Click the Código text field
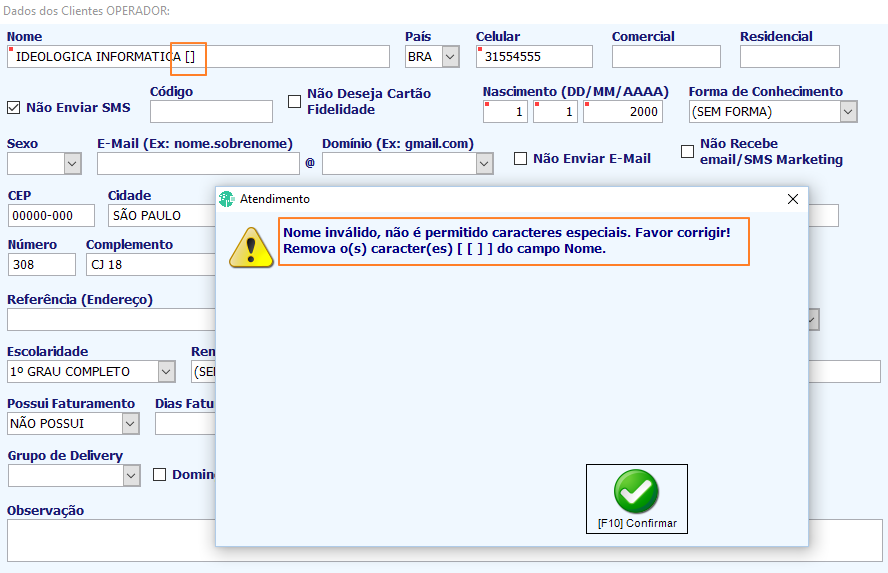 pyautogui.click(x=211, y=112)
